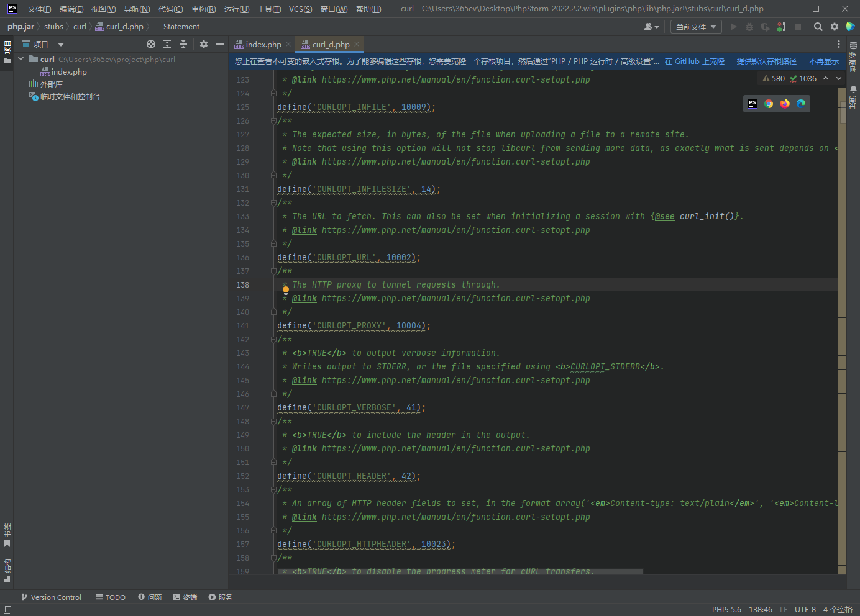This screenshot has height=616, width=860.
Task: Close the index.php editor tab
Action: (x=288, y=44)
